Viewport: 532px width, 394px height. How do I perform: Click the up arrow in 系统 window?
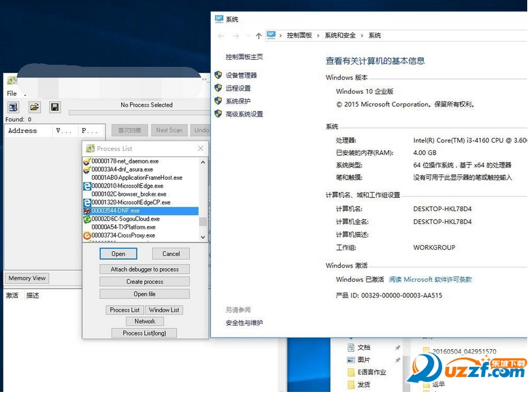pos(259,35)
